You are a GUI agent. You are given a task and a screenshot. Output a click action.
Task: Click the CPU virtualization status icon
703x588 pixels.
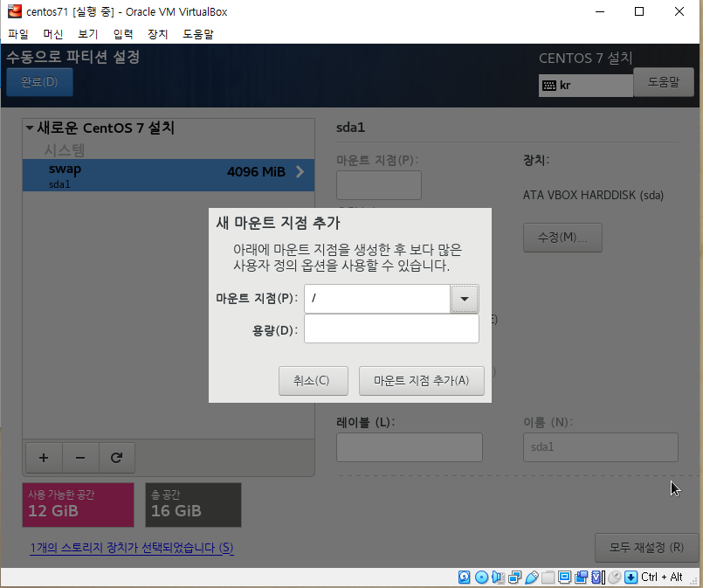point(597,577)
